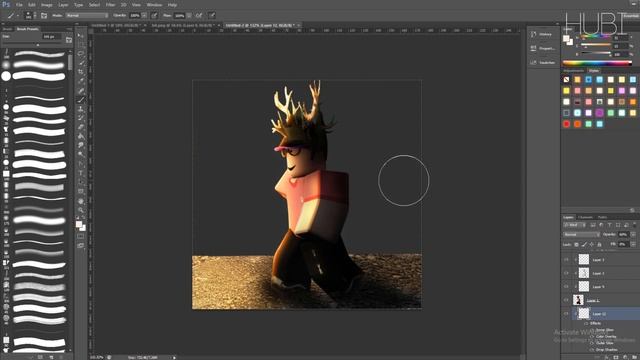640x360 pixels.
Task: Open the layer blend mode dropdown
Action: (581, 235)
